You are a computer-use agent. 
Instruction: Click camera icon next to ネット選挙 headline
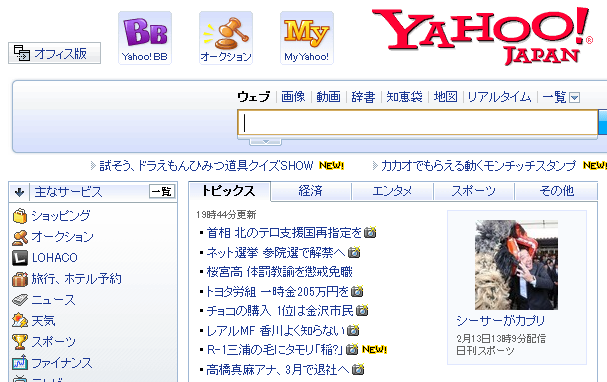click(x=354, y=252)
